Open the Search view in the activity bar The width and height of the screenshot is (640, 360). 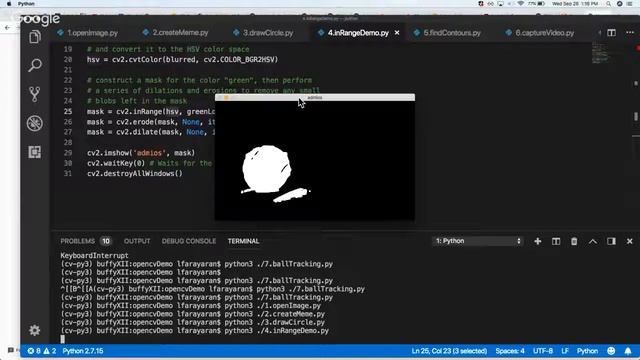35,65
